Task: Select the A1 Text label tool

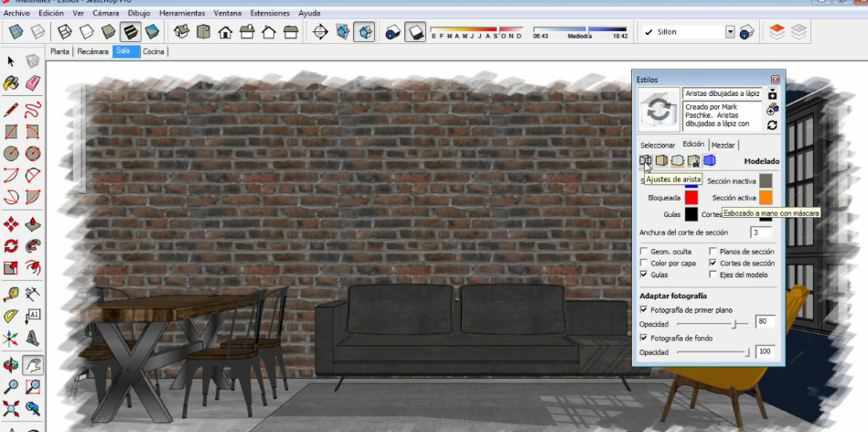Action: click(x=33, y=317)
